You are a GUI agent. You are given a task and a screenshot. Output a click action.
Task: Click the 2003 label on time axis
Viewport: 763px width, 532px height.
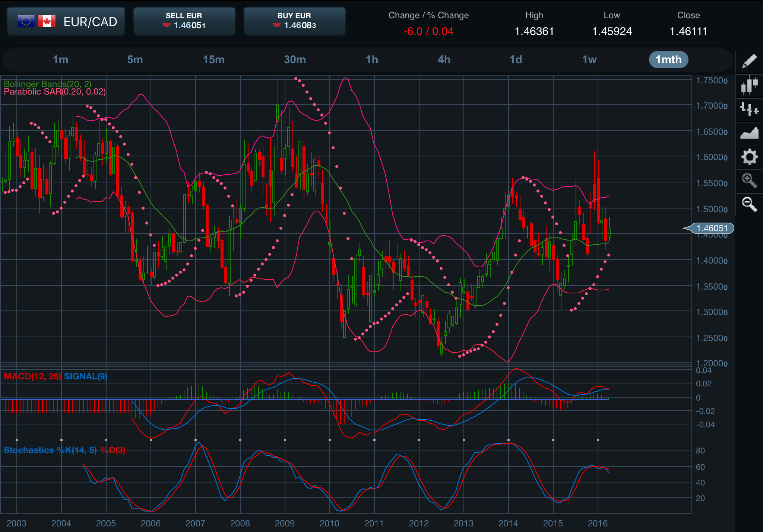[16, 523]
